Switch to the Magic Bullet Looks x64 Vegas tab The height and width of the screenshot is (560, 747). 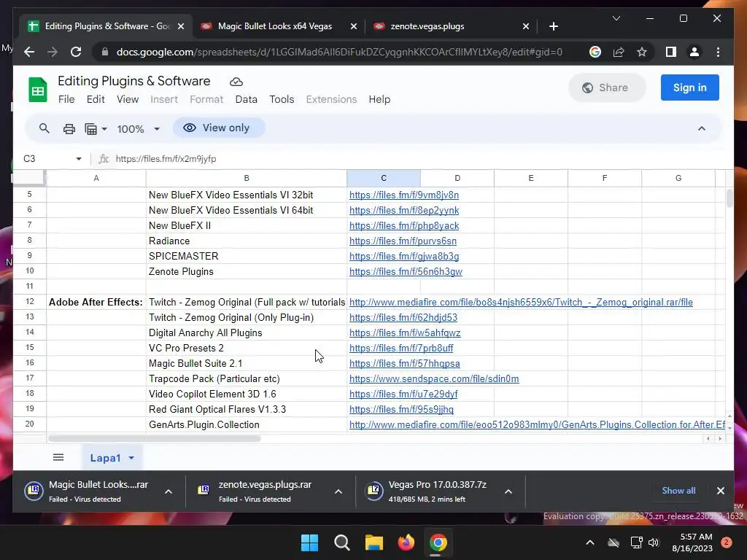click(x=275, y=26)
